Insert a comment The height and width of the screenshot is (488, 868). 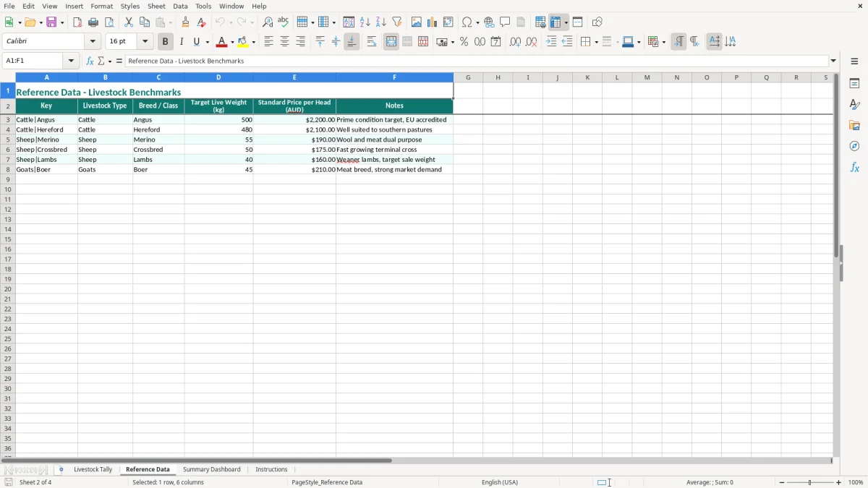(505, 22)
